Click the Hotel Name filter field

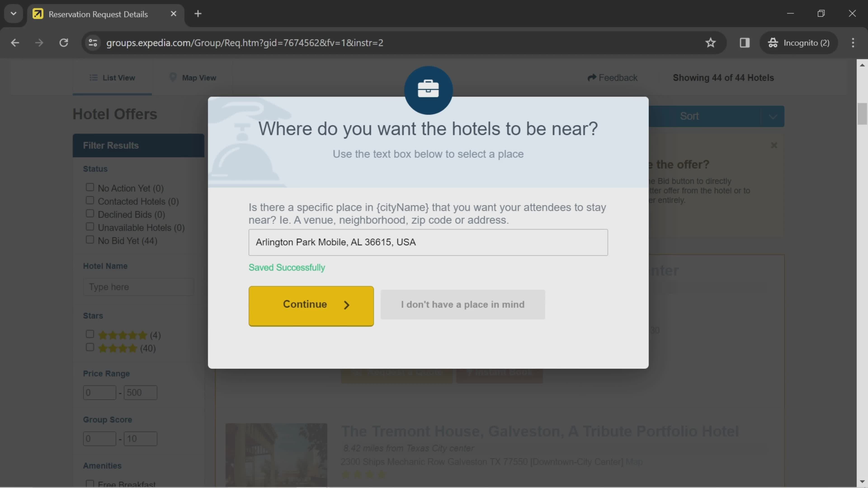pos(139,287)
